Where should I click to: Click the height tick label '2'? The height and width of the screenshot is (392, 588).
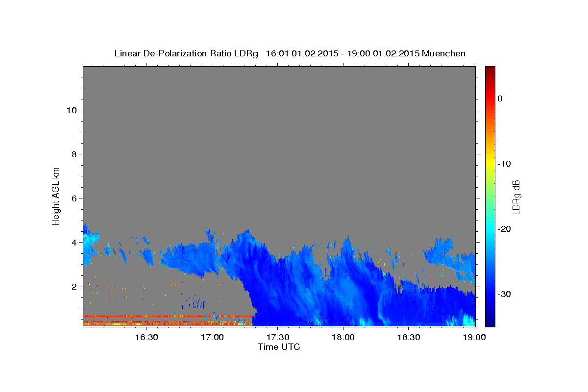73,286
